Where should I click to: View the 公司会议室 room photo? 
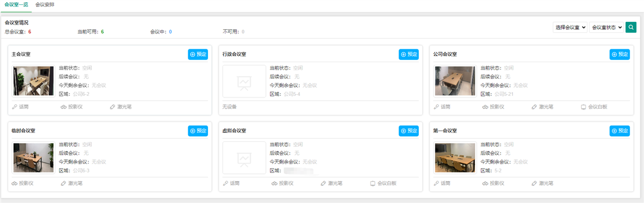pos(455,81)
